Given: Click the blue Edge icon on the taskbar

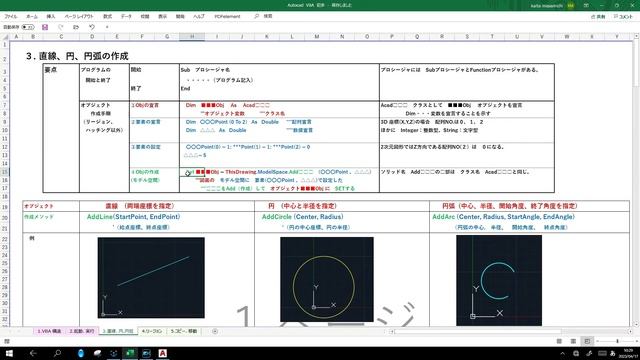Looking at the screenshot, I should pyautogui.click(x=81, y=353).
